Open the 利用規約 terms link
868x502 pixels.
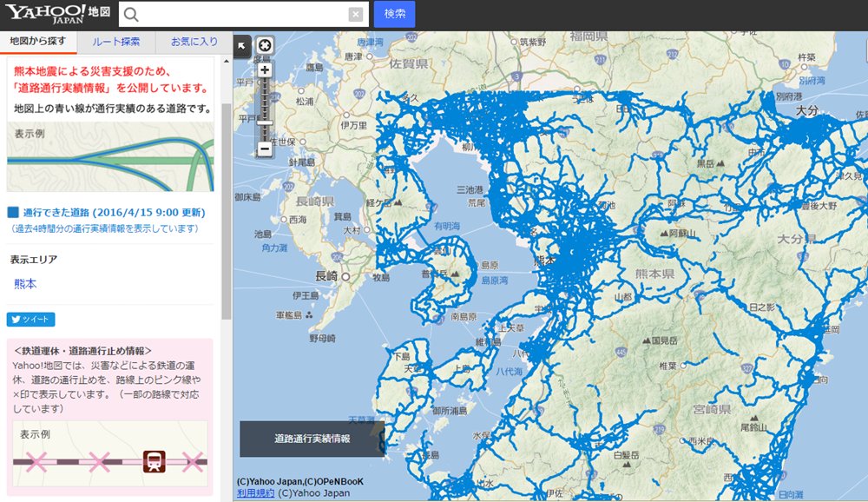pyautogui.click(x=255, y=492)
